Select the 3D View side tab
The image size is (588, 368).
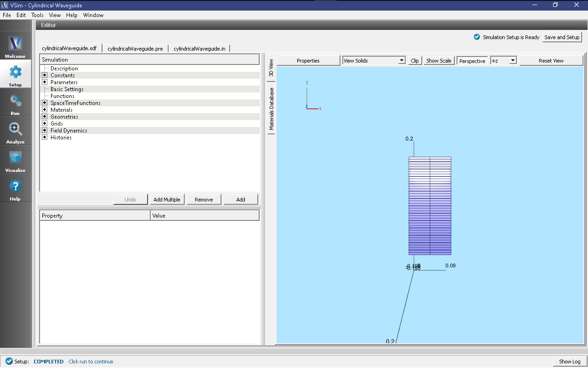click(x=271, y=68)
